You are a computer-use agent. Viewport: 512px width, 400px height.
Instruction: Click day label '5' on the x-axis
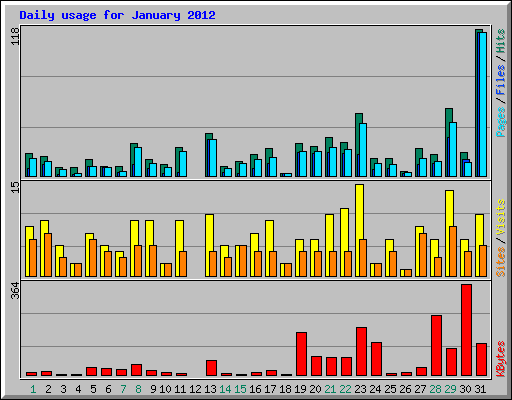point(93,389)
